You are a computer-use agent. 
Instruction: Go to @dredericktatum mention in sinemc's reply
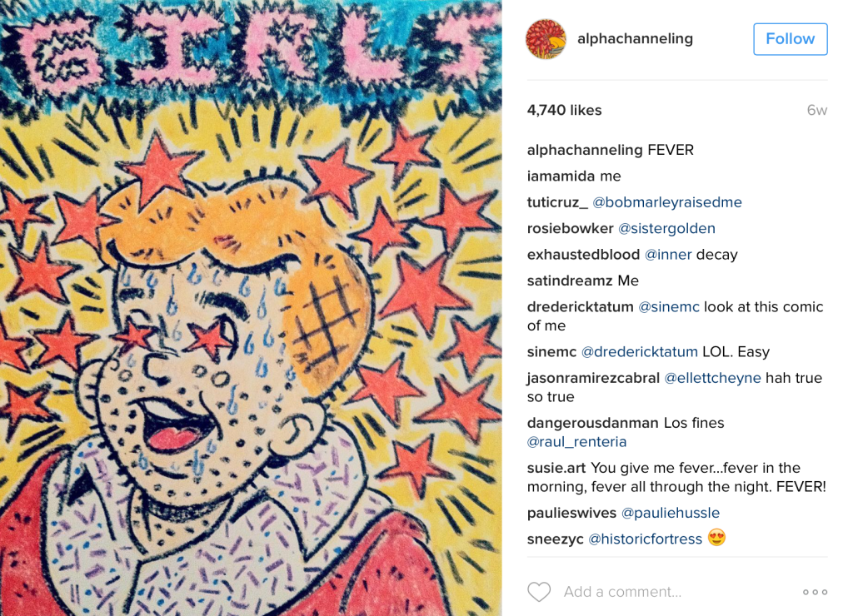coord(639,352)
